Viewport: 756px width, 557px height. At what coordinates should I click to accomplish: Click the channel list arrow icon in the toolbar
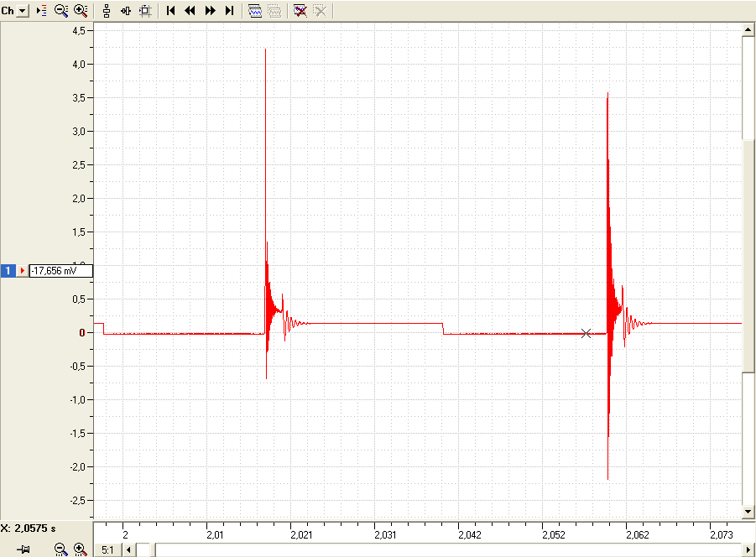[41, 11]
